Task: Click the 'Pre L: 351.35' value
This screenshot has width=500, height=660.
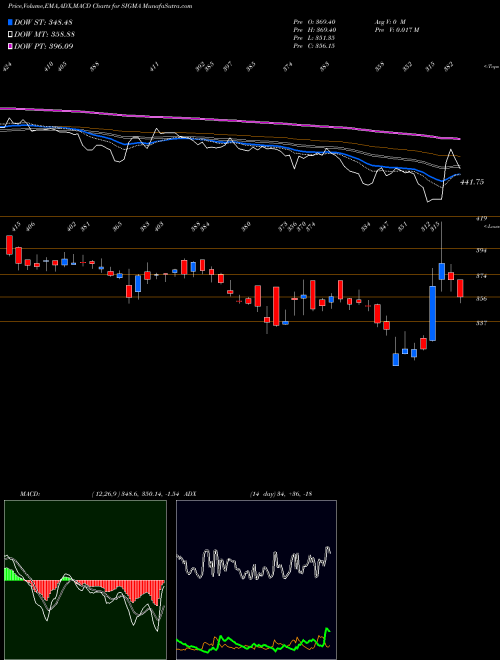Action: 314,38
